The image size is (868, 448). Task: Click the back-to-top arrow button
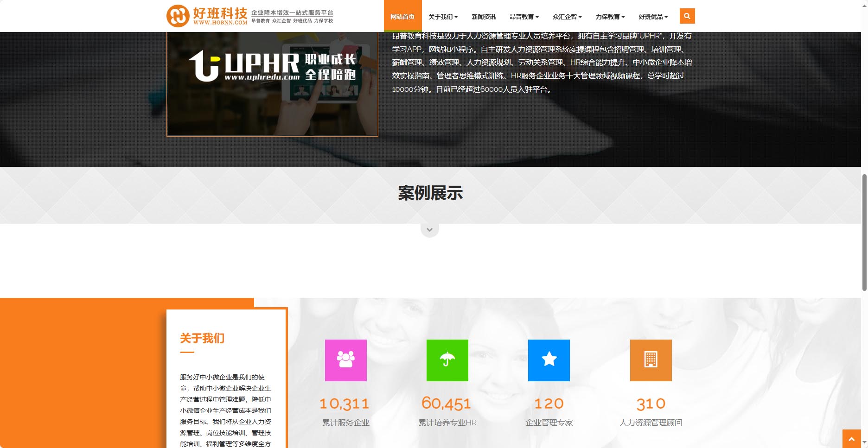[x=851, y=438]
